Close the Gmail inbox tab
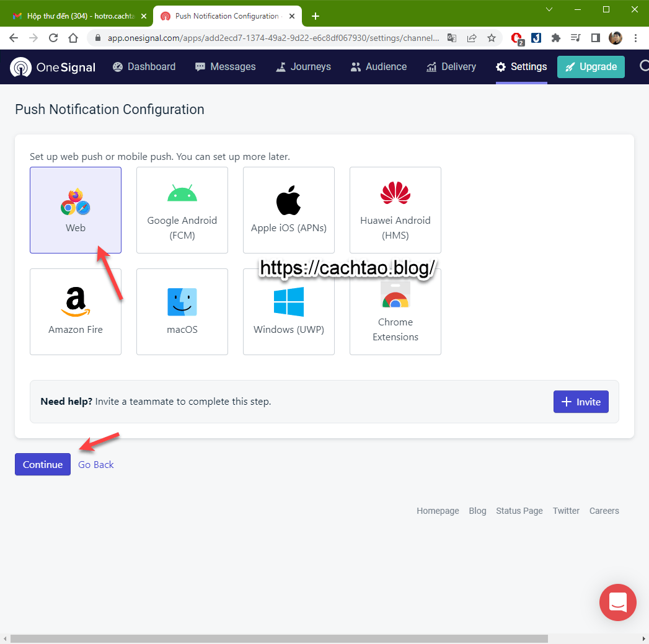 coord(144,16)
